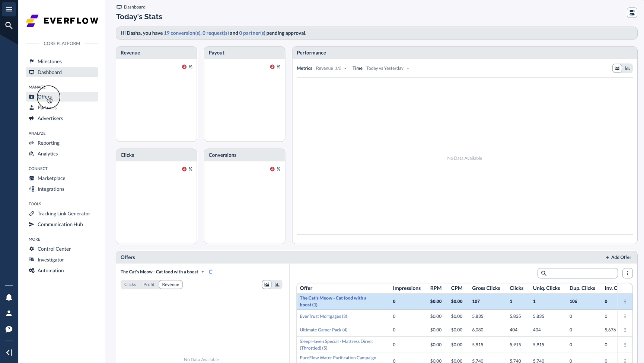Sort by the Gross Clicks column header
Image resolution: width=644 pixels, height=363 pixels.
coord(486,288)
